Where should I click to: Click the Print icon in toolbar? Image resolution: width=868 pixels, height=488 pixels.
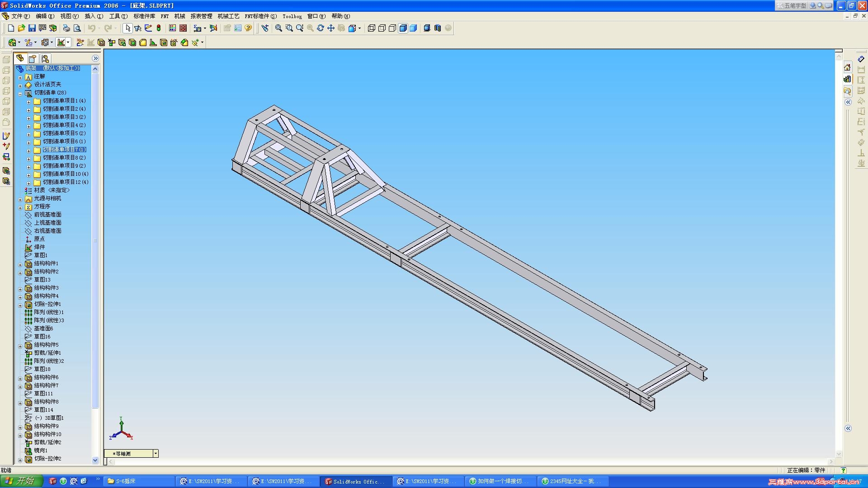(x=66, y=28)
